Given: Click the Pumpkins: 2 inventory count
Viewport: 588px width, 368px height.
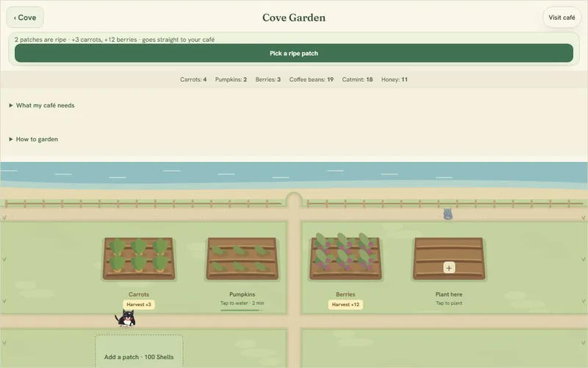Looking at the screenshot, I should point(231,79).
